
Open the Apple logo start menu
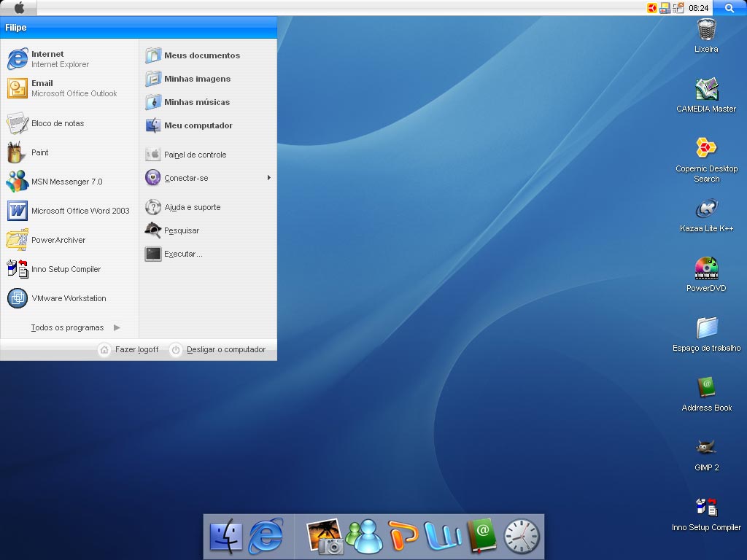click(18, 7)
